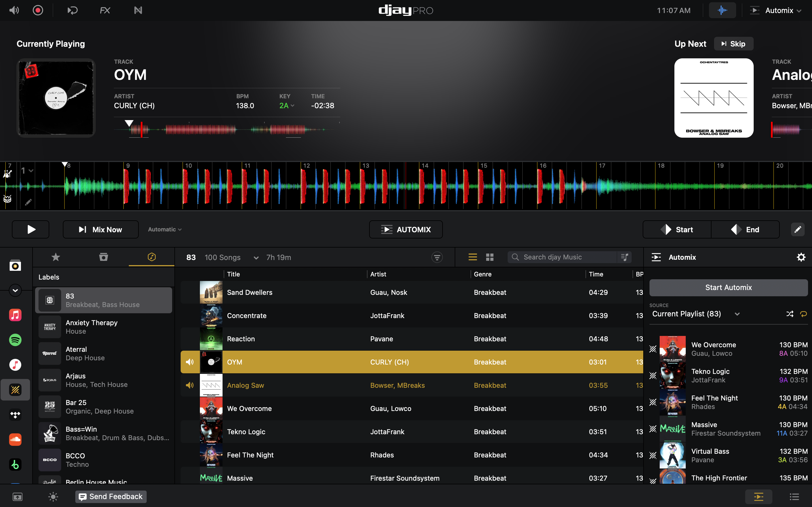Mute the playing OYM track speaker icon
This screenshot has height=507, width=812.
190,362
